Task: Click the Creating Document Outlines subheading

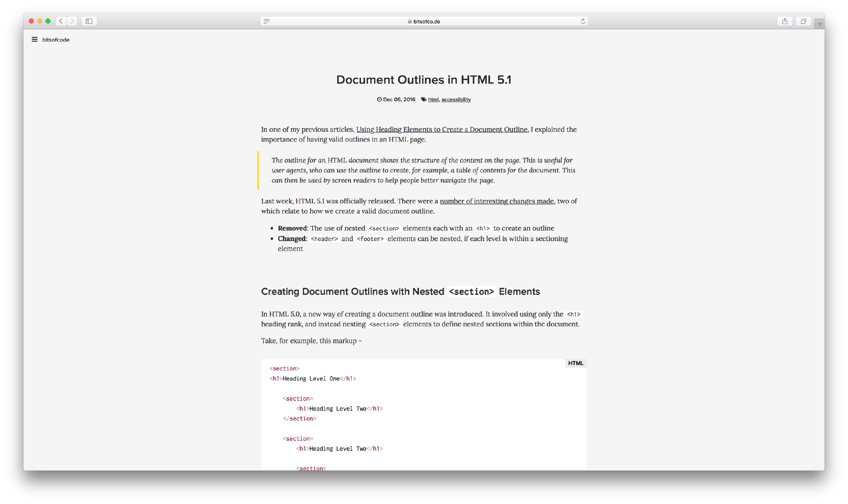Action: [x=400, y=292]
